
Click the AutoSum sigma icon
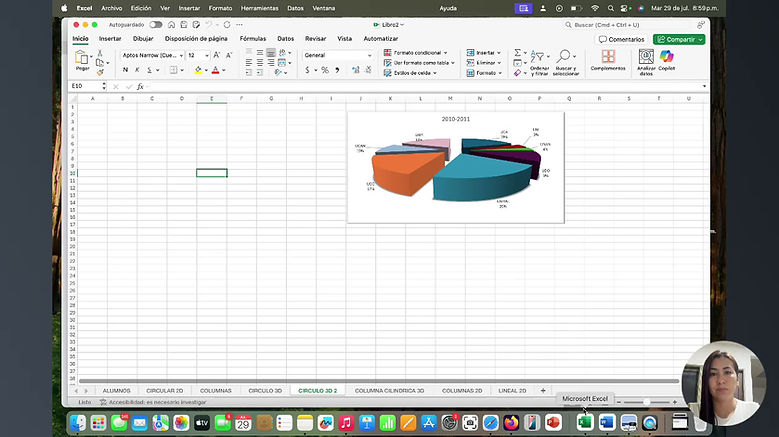(518, 53)
